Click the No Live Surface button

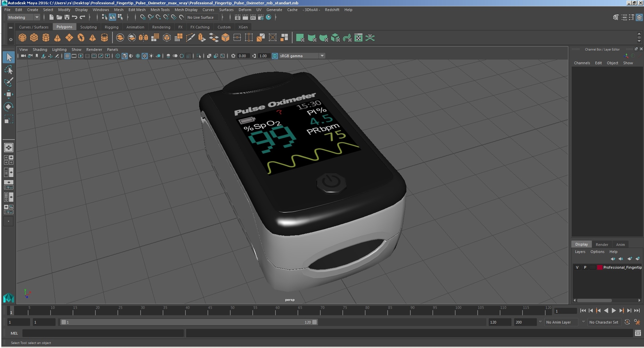pos(201,17)
